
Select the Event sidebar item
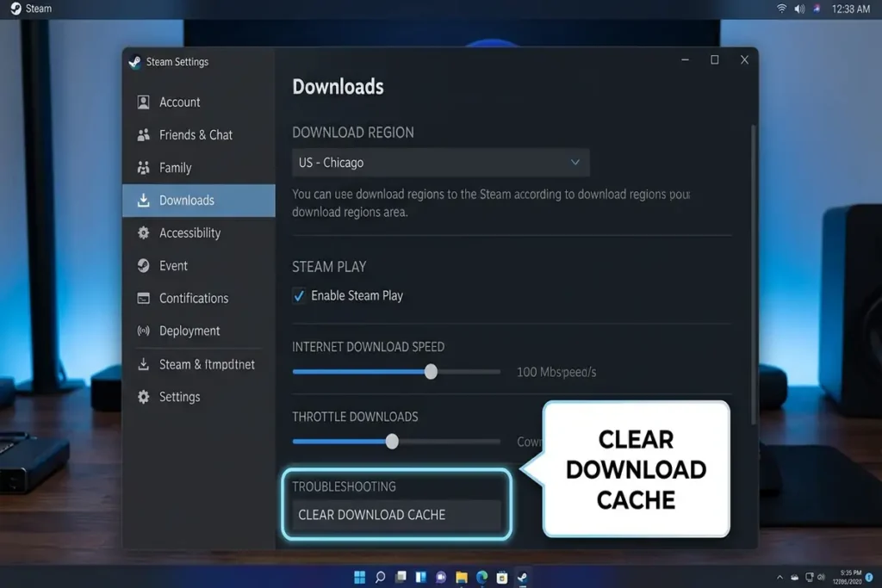click(199, 265)
